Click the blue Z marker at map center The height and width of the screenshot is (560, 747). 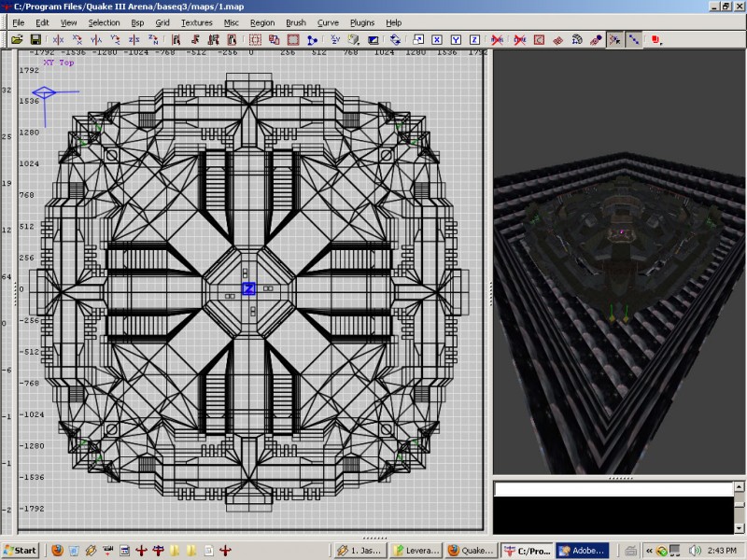tap(248, 288)
